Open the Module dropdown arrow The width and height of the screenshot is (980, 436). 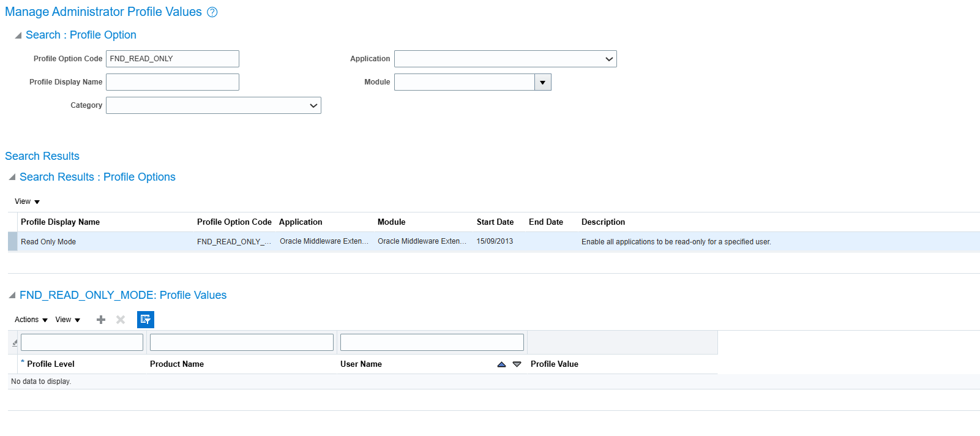543,82
